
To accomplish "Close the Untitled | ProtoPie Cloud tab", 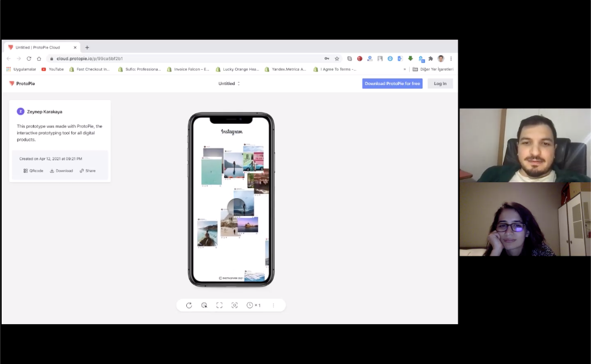I will coord(75,48).
